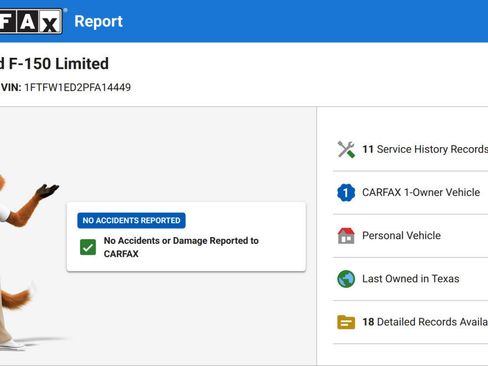Open 11 Service History Records
This screenshot has height=366, width=488.
coord(411,149)
